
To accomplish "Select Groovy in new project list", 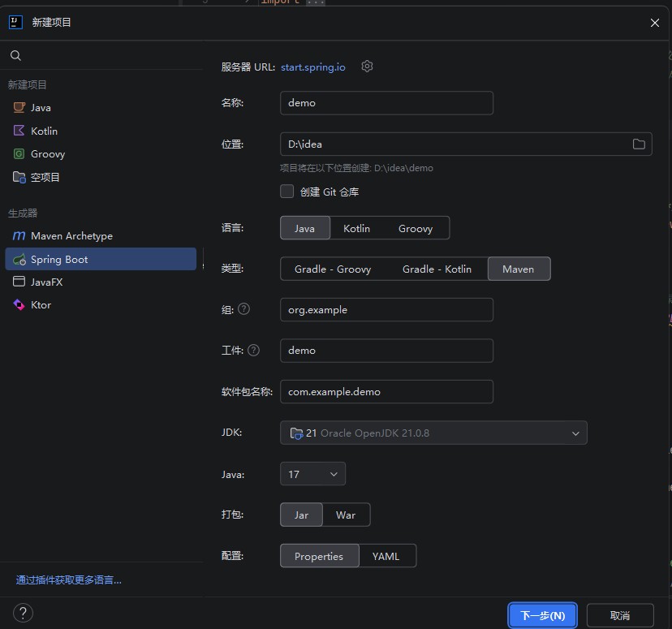I will [101, 154].
